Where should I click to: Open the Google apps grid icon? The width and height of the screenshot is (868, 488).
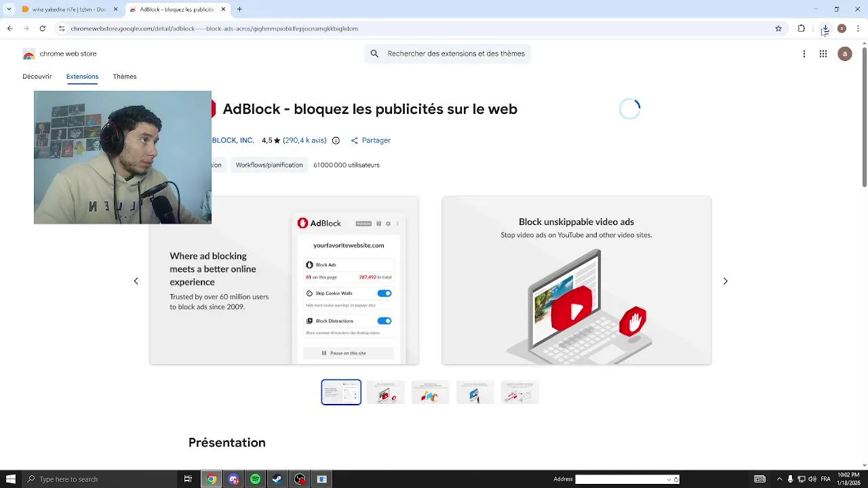point(823,54)
